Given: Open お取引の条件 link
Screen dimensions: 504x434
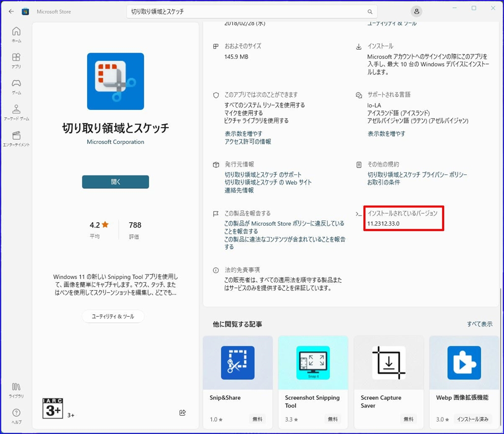Looking at the screenshot, I should (x=383, y=182).
